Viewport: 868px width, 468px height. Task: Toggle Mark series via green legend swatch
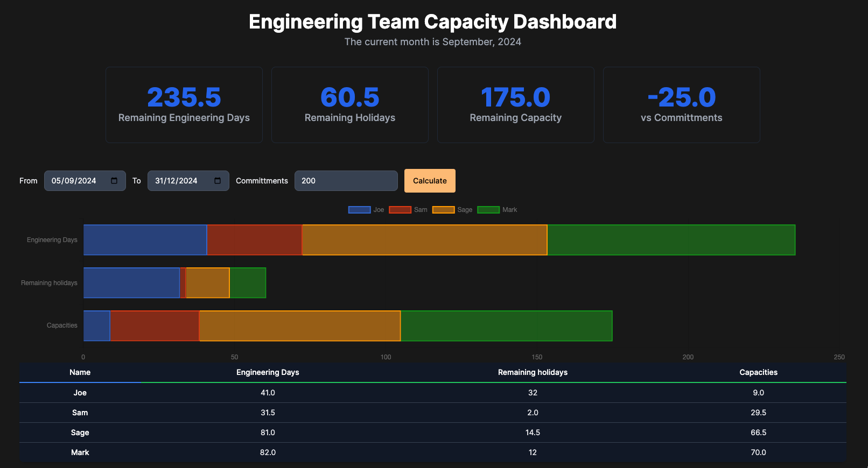tap(488, 210)
